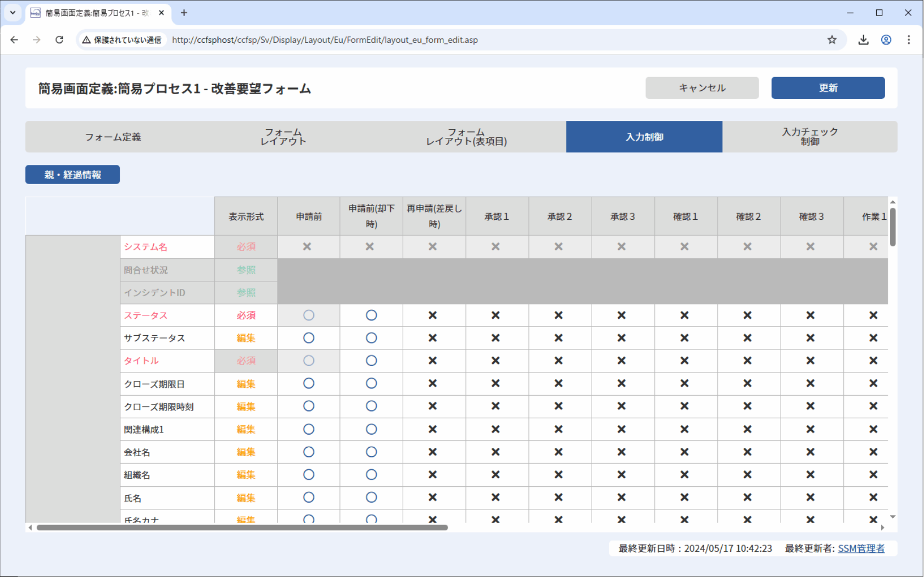924x577 pixels.
Task: Click the table scroll-down arrow
Action: tap(893, 517)
